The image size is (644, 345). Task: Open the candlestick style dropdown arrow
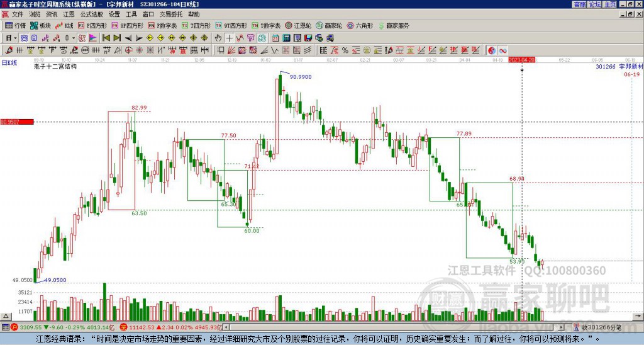(x=74, y=38)
